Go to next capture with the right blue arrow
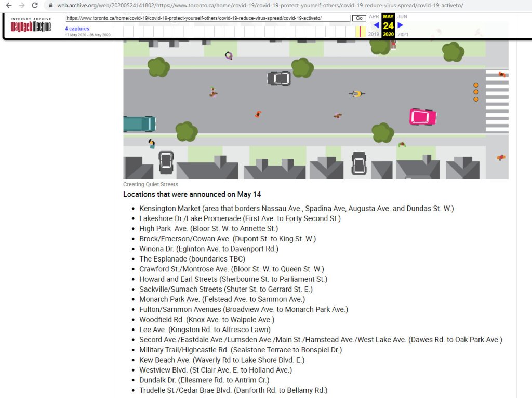The width and height of the screenshot is (532, 398). (x=401, y=25)
